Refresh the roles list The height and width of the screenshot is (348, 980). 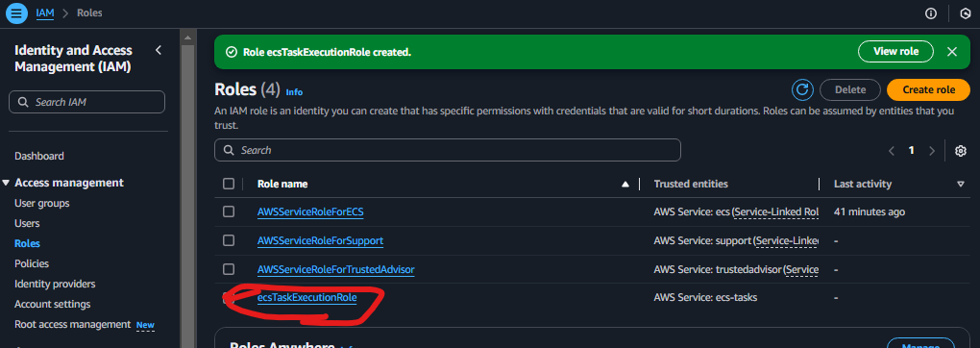click(x=802, y=89)
